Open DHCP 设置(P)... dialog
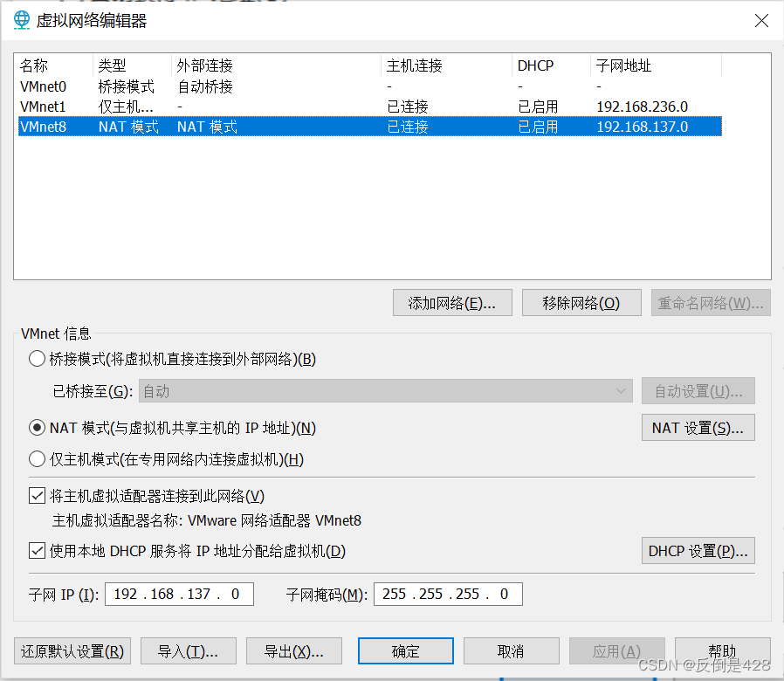The height and width of the screenshot is (681, 784). coord(698,551)
